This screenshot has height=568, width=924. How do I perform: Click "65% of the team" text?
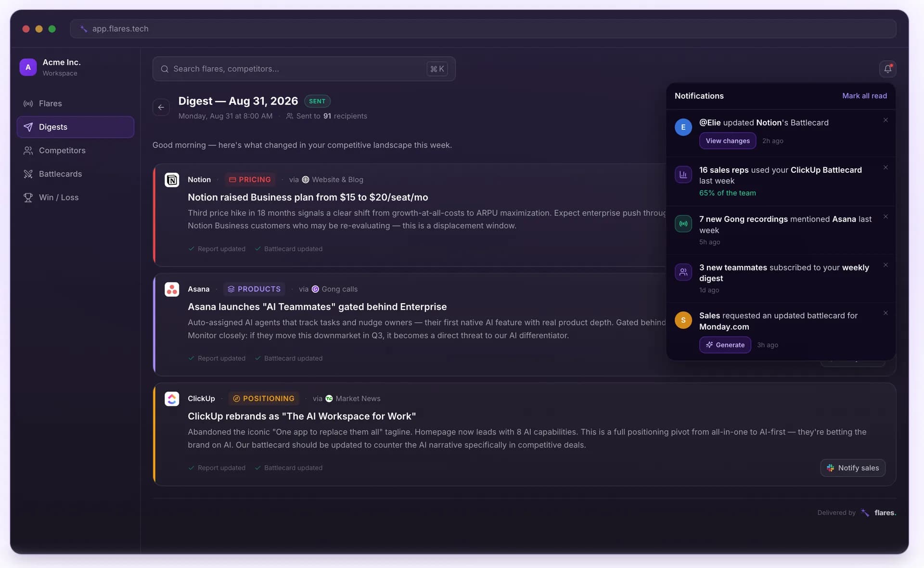click(x=727, y=193)
